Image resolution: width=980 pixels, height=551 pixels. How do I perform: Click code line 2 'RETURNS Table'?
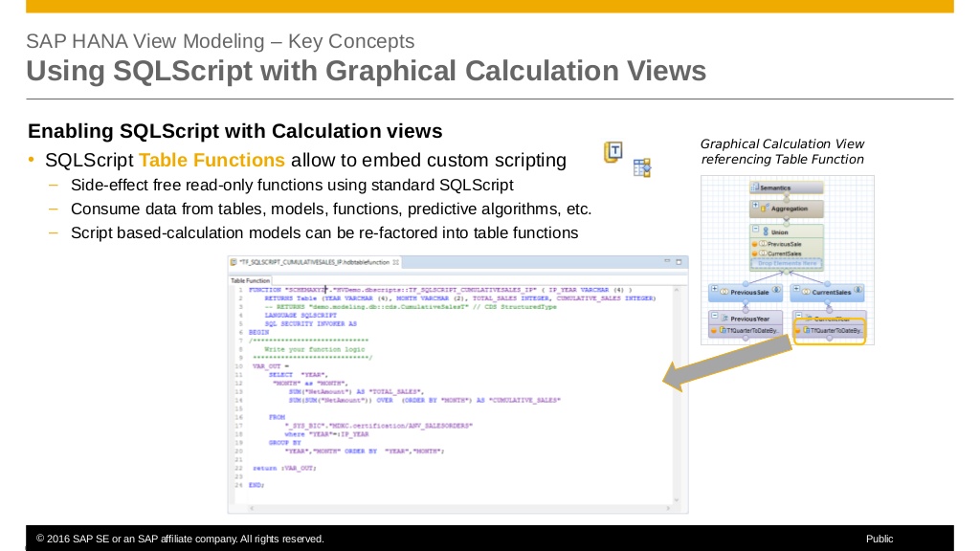click(459, 298)
